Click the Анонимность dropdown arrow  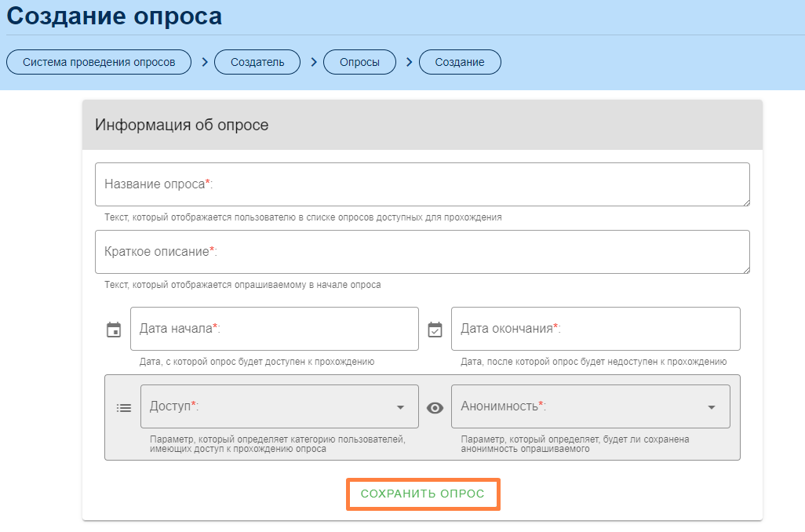tap(712, 407)
